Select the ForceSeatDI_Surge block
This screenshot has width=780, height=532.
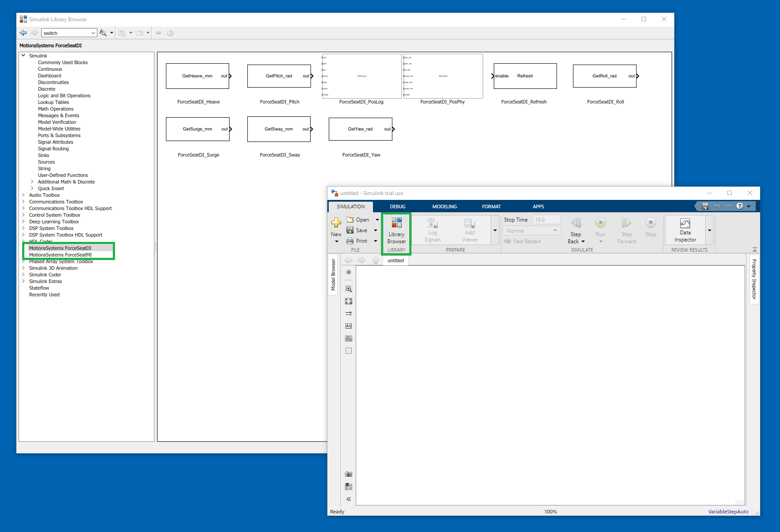coord(198,129)
